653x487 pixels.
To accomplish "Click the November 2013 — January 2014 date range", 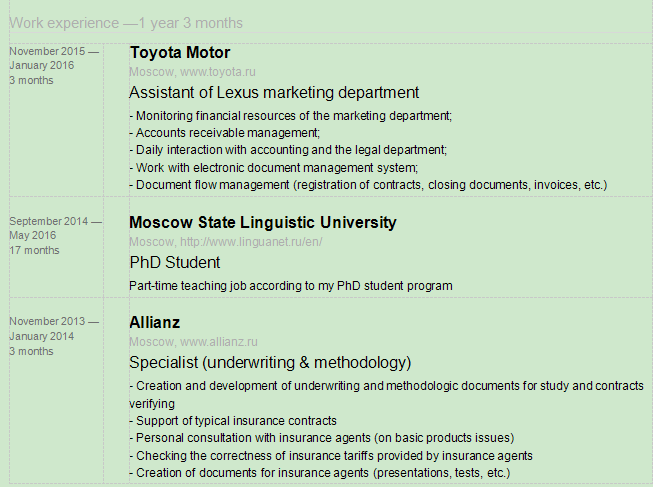I will pyautogui.click(x=54, y=328).
